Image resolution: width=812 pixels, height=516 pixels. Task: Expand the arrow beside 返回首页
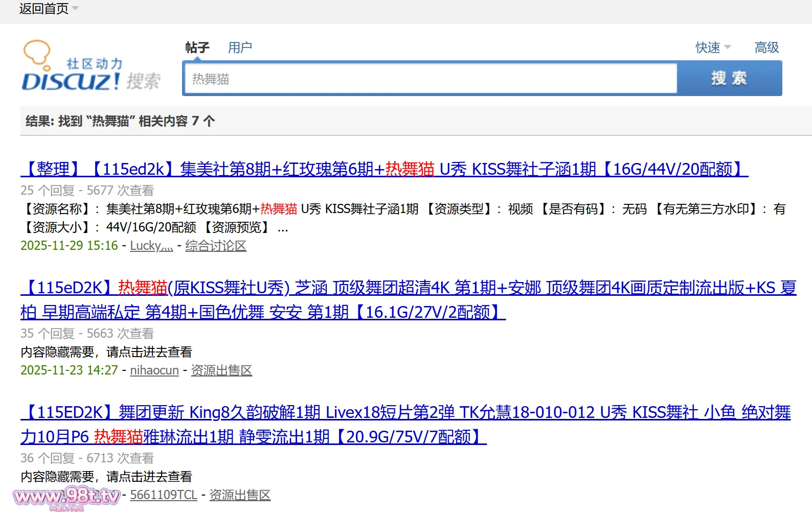[x=75, y=9]
